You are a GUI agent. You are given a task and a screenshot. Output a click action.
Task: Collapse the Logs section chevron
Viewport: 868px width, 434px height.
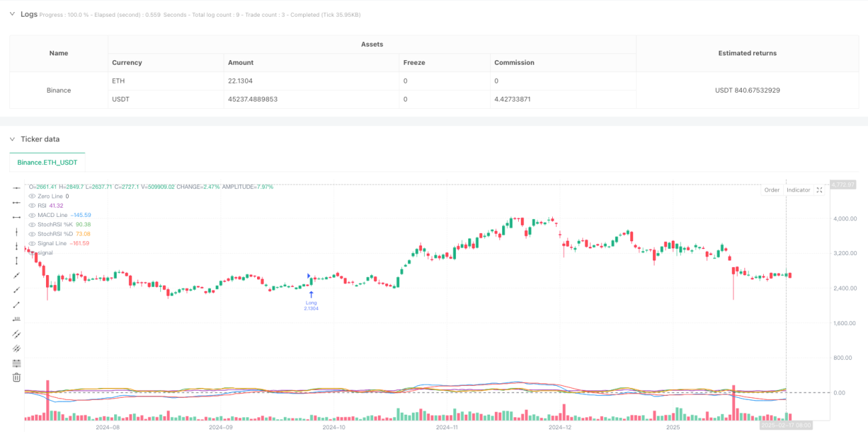(x=12, y=14)
